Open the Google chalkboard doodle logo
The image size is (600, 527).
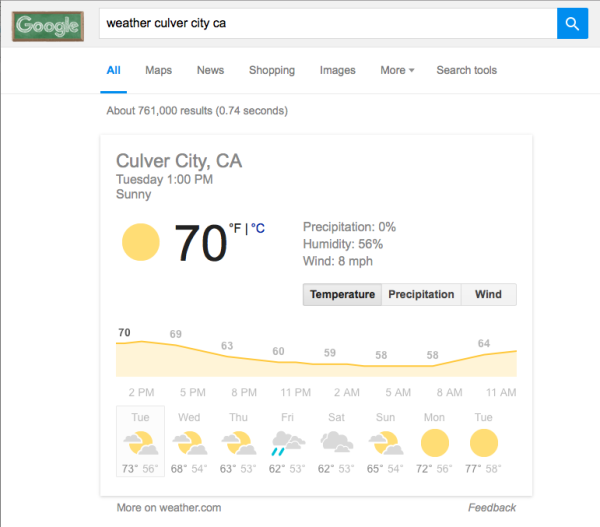48,26
